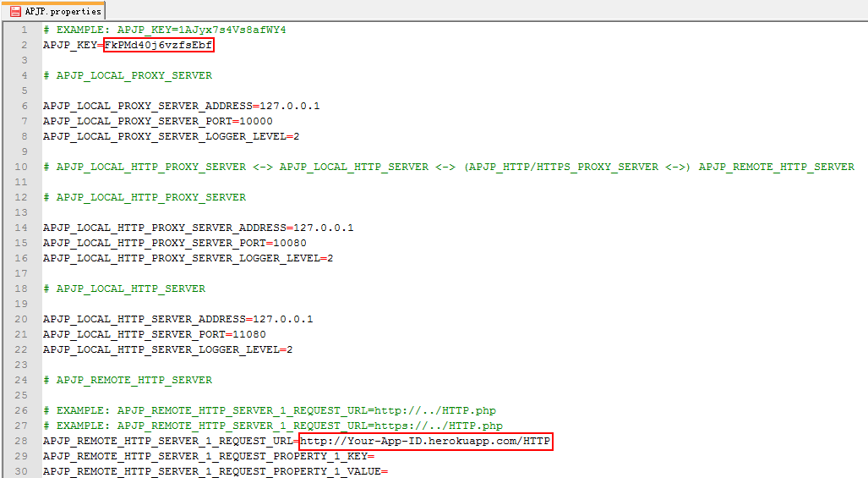
Task: Click the URL http://Your-App-ID.herokuapp.com/HTTP
Action: click(425, 441)
